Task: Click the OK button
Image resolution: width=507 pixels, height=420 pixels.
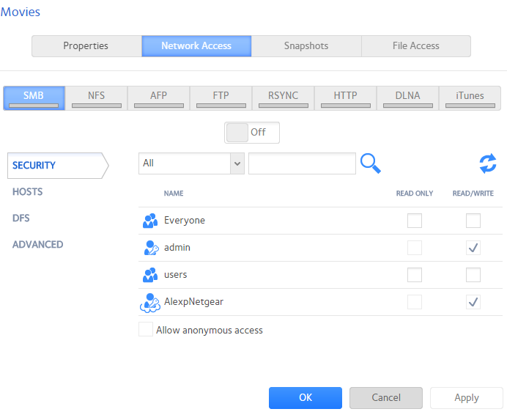Action: tap(306, 398)
